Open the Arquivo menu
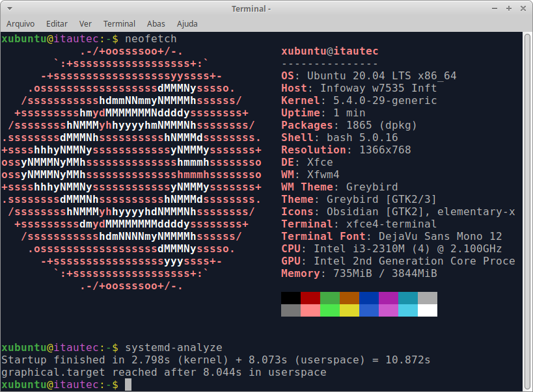 coord(20,23)
